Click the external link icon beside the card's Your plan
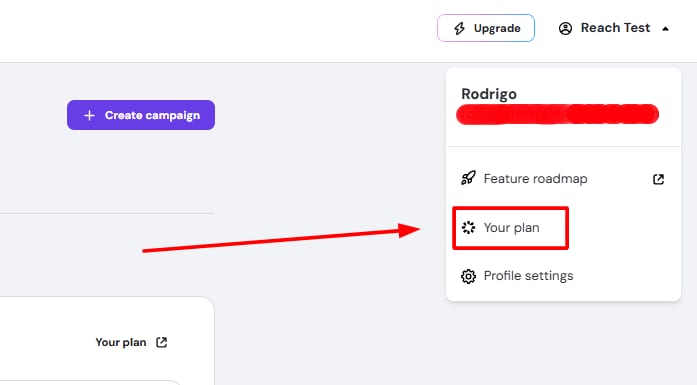This screenshot has width=697, height=385. 161,342
